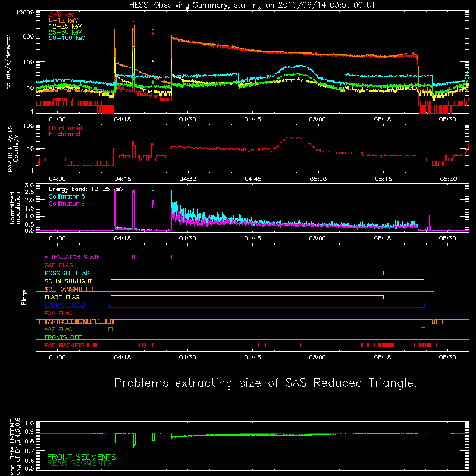Select the Collimator 9 legend label
This screenshot has height=476, width=476.
coord(67,203)
